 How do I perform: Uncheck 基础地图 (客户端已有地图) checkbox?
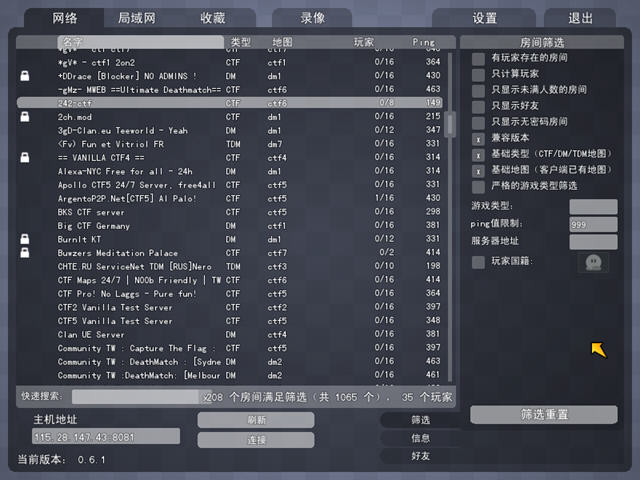click(478, 171)
